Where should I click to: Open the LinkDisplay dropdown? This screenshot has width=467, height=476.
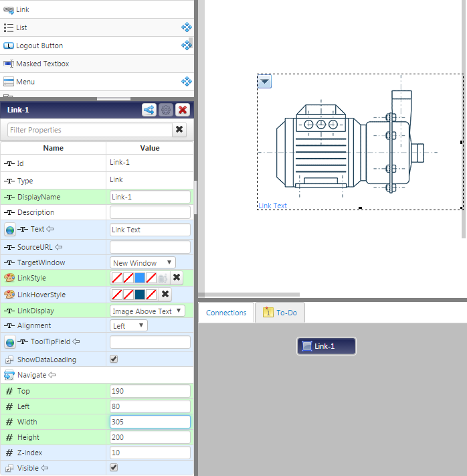(x=147, y=311)
